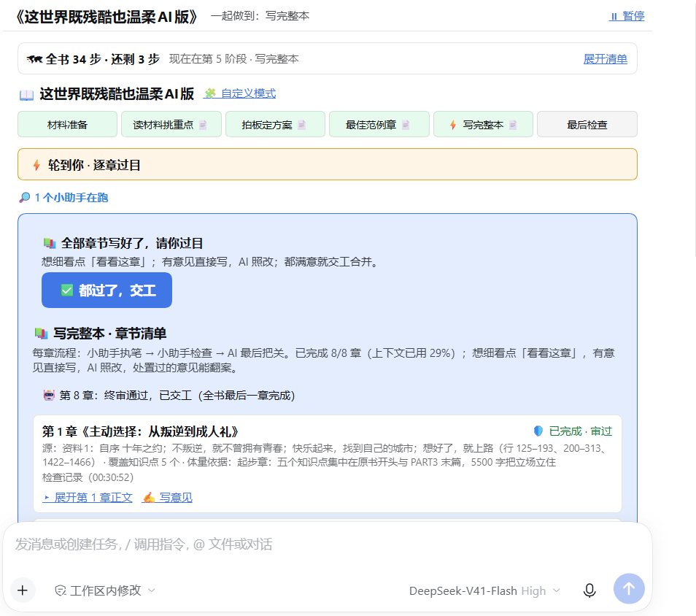
Task: Click checkmark icon in 都过了 button
Action: tap(66, 290)
